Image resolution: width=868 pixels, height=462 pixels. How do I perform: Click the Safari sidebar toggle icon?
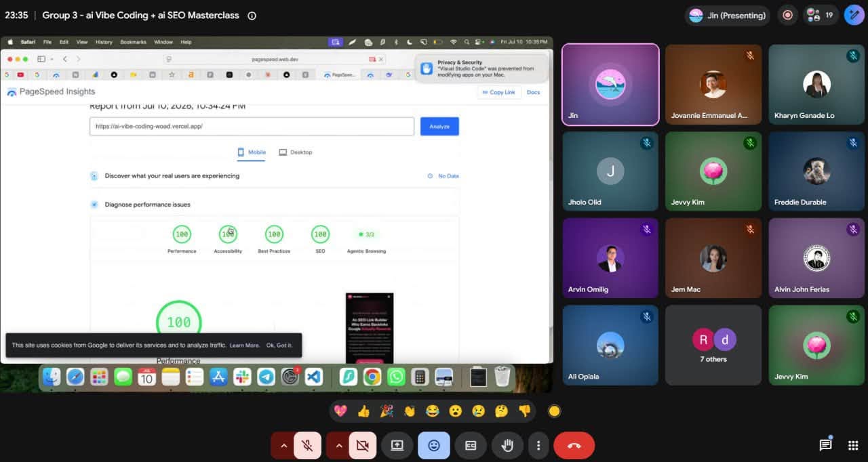click(x=41, y=60)
